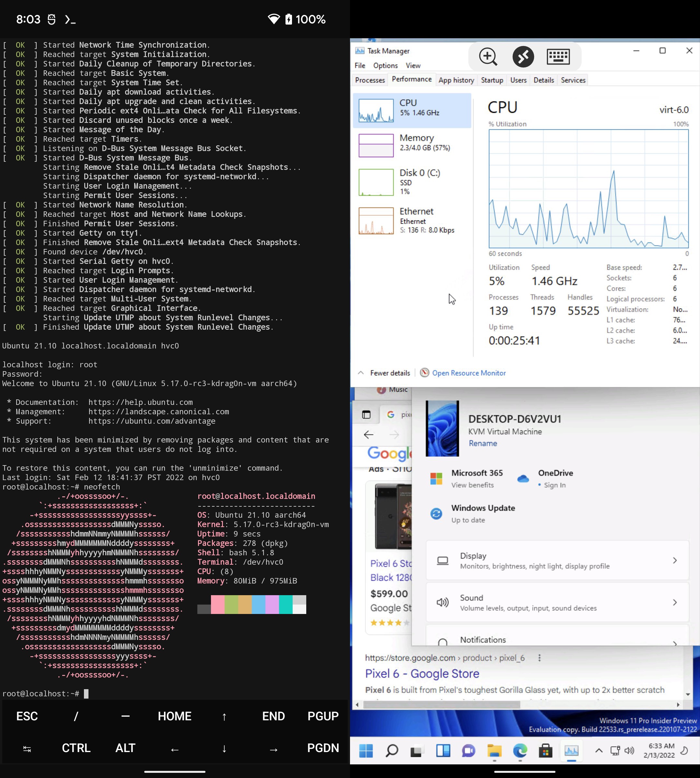Switch to the Performance tab in Task Manager

tap(411, 79)
